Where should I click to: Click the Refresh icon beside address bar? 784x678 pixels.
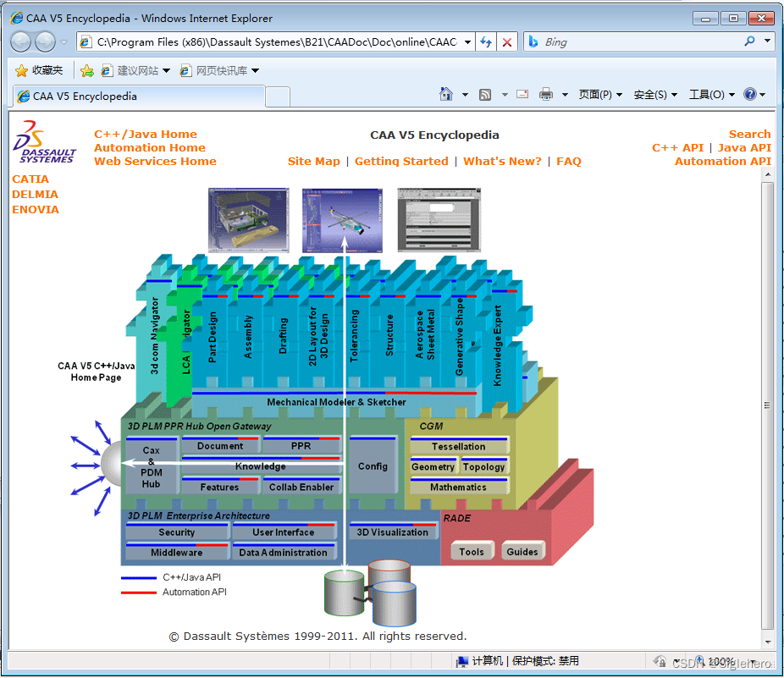coord(486,41)
